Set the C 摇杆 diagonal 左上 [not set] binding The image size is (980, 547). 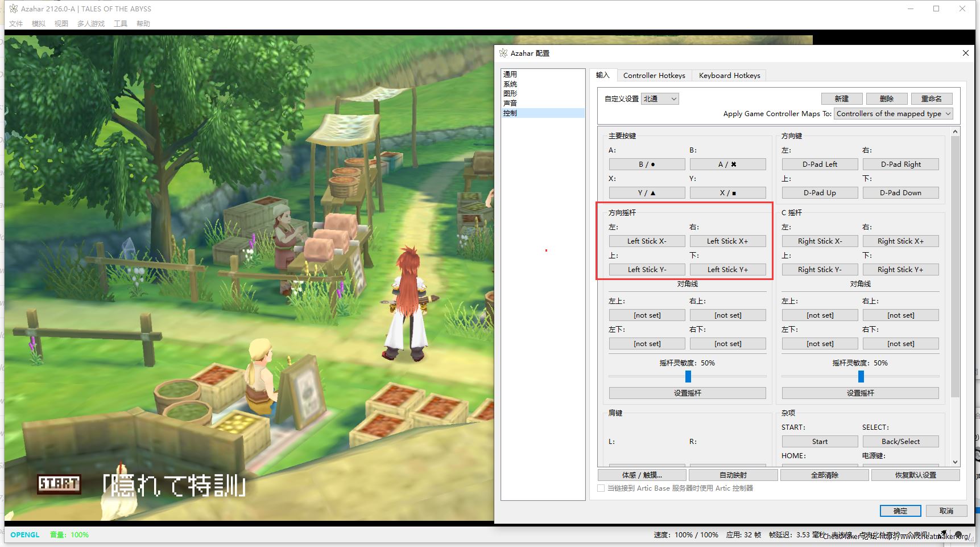pos(820,315)
